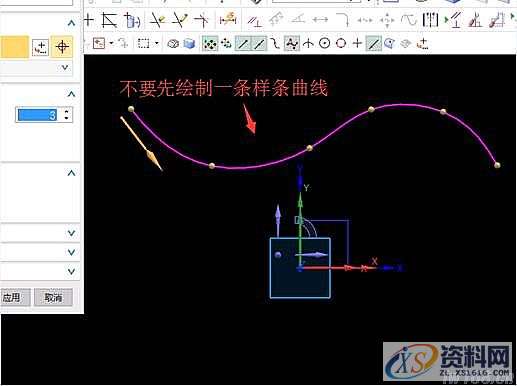Click the red pencil grid icon
The height and width of the screenshot is (386, 517).
497,20
